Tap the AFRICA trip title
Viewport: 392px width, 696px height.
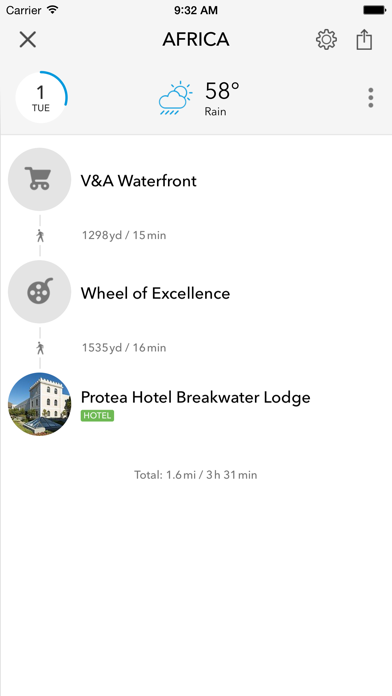tap(196, 40)
